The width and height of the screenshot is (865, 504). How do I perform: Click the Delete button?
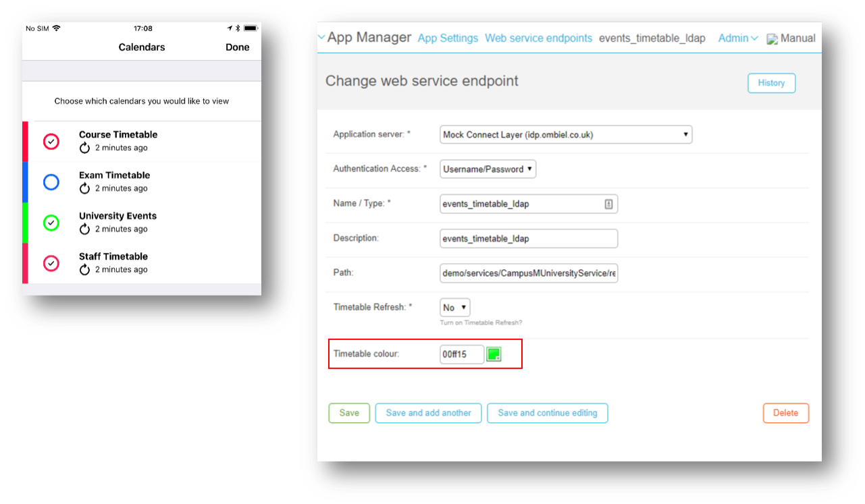point(785,413)
